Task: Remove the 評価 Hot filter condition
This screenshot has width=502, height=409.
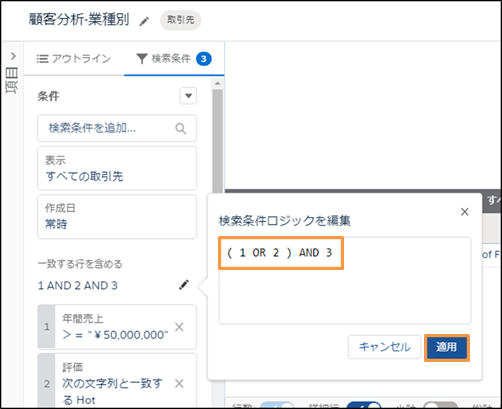Action: 179,383
